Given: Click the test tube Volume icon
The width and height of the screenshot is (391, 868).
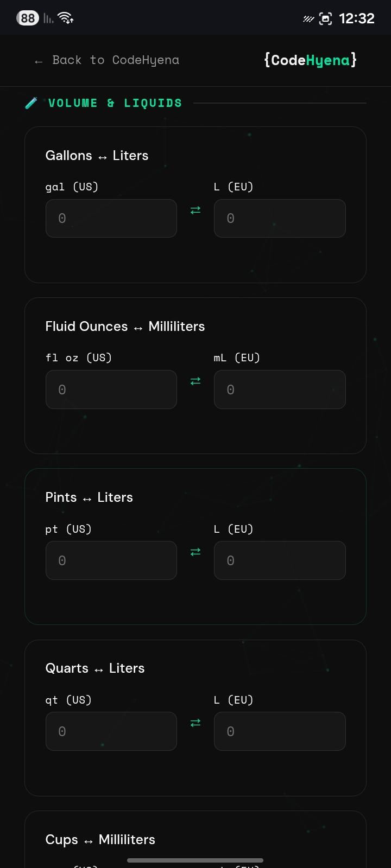Looking at the screenshot, I should 31,103.
